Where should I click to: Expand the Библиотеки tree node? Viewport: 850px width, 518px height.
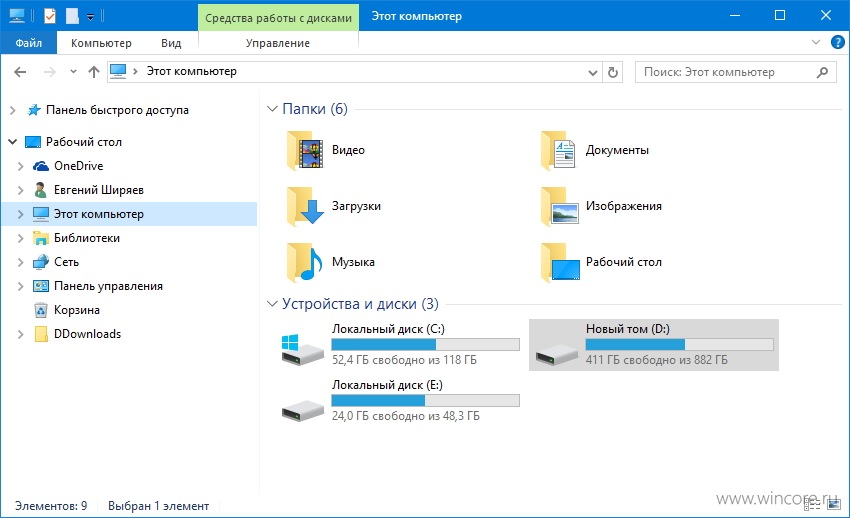[21, 238]
